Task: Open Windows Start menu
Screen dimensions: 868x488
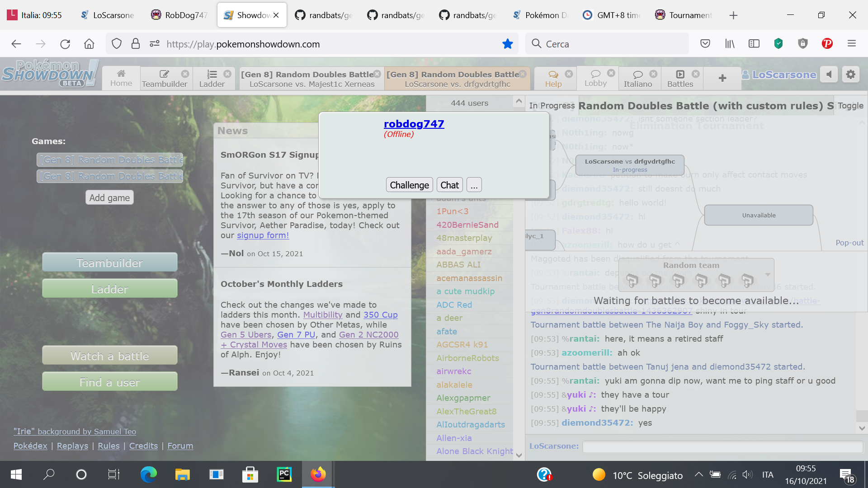Action: [16, 474]
